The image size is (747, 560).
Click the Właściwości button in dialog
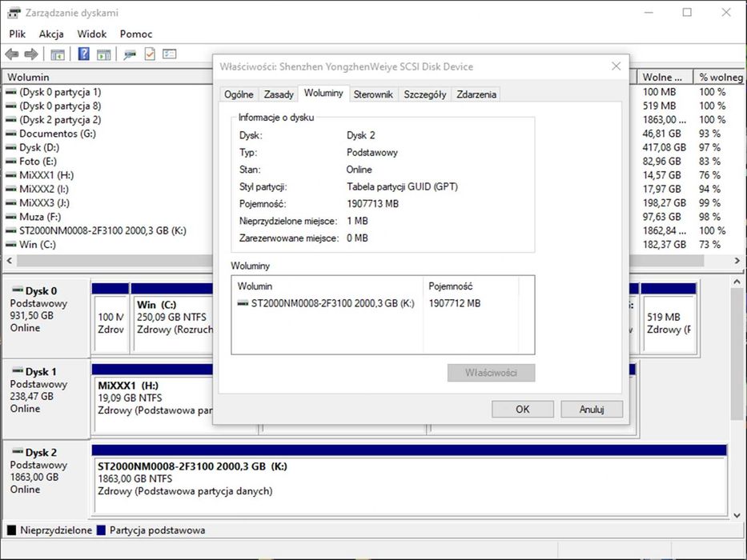point(491,373)
